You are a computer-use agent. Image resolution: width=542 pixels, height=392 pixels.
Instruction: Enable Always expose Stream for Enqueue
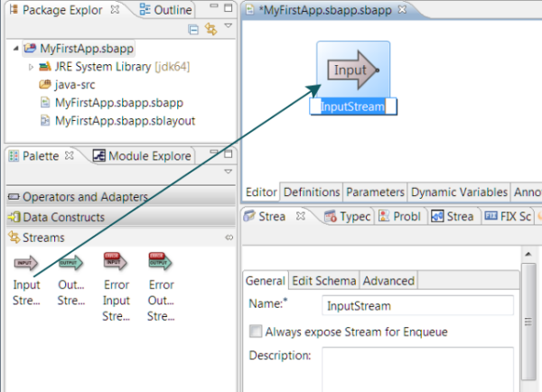pyautogui.click(x=256, y=331)
